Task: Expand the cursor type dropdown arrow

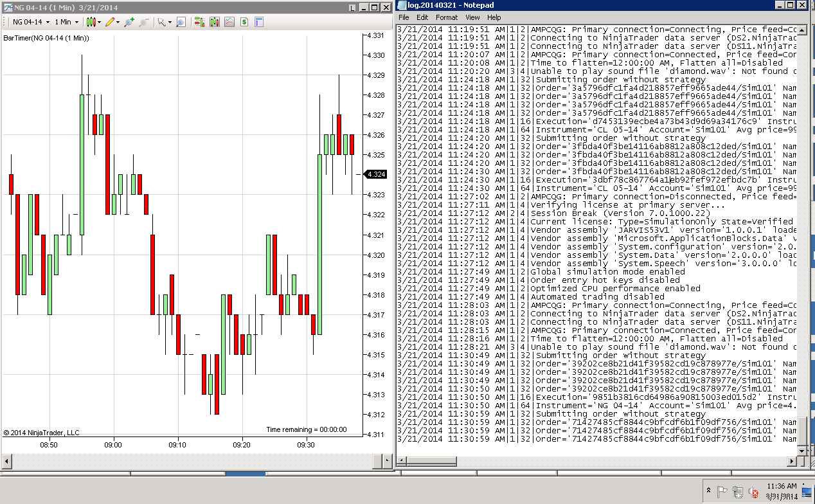Action: coord(170,22)
